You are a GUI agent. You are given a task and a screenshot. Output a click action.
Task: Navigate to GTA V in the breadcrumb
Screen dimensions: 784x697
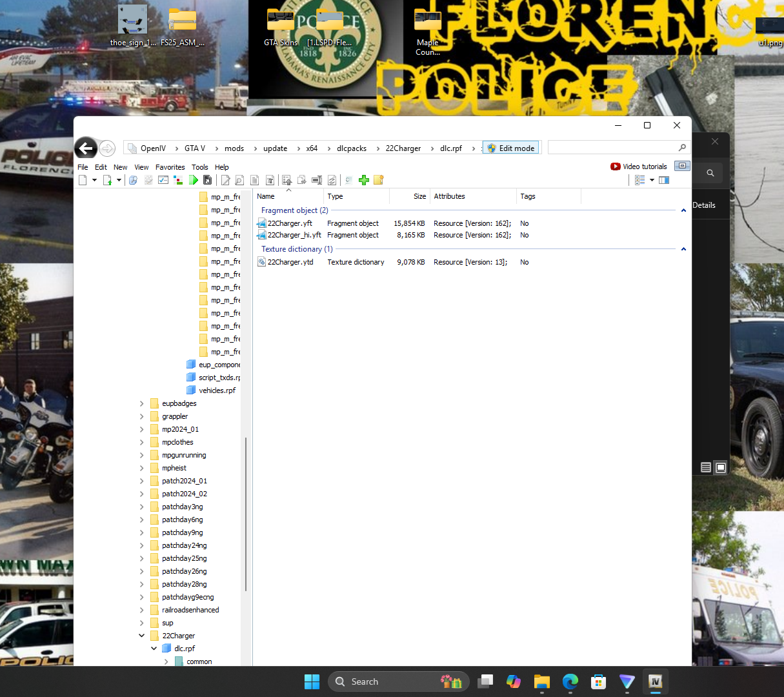(195, 148)
